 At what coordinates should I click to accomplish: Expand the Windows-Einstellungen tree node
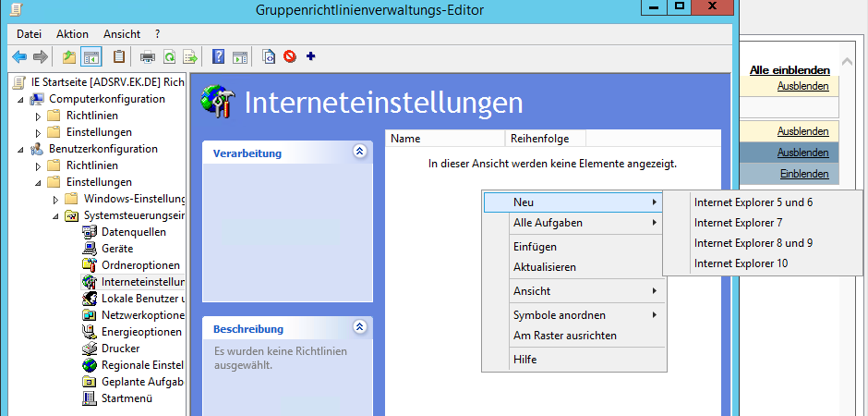pyautogui.click(x=55, y=200)
